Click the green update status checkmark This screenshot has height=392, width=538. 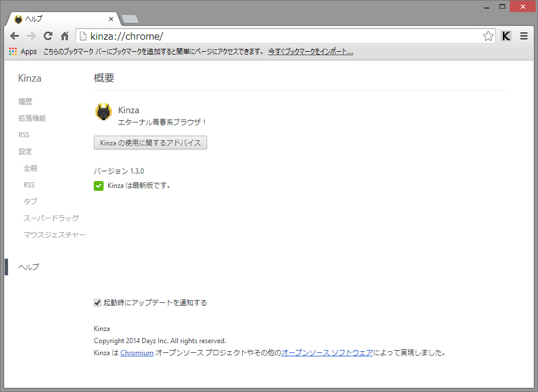pyautogui.click(x=98, y=186)
